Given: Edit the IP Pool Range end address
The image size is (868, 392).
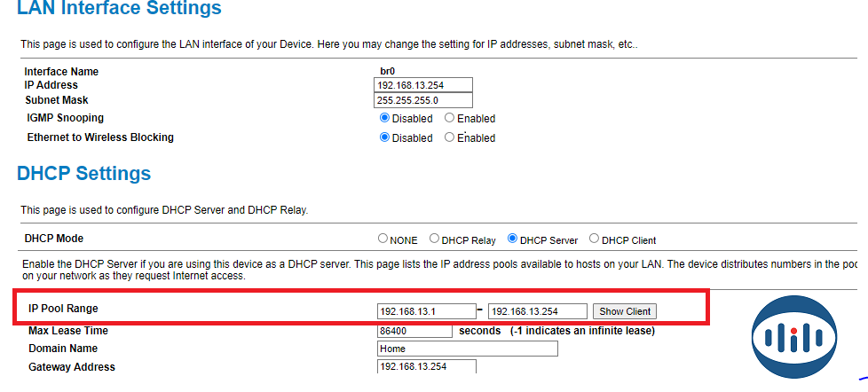Looking at the screenshot, I should (538, 311).
